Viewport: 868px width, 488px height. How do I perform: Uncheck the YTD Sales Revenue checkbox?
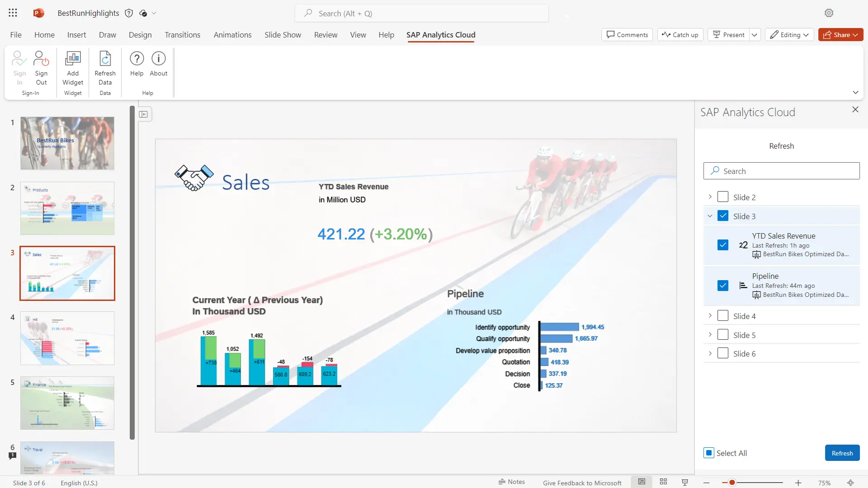coord(723,245)
